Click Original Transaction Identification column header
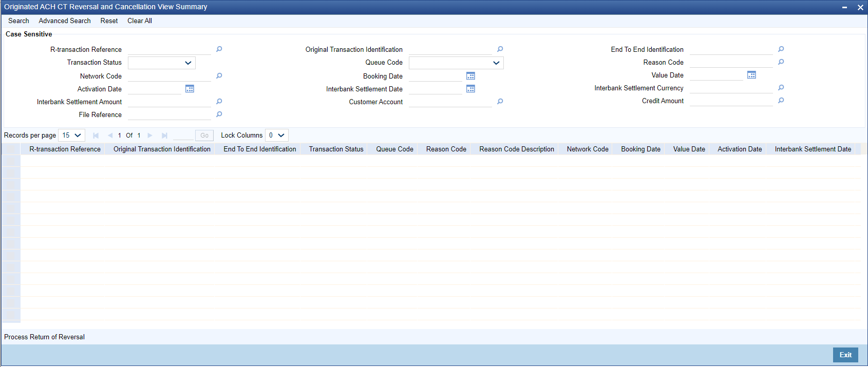This screenshot has width=868, height=367. 162,149
